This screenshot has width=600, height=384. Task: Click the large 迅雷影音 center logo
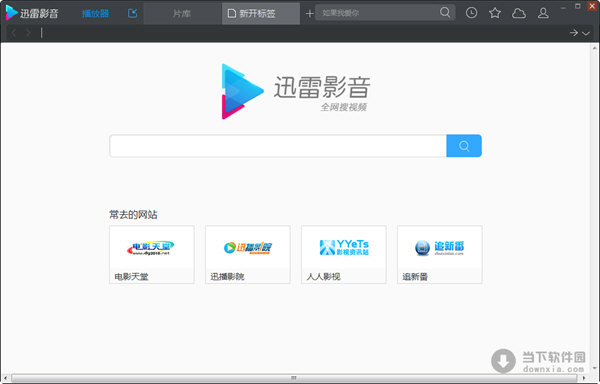(x=295, y=91)
